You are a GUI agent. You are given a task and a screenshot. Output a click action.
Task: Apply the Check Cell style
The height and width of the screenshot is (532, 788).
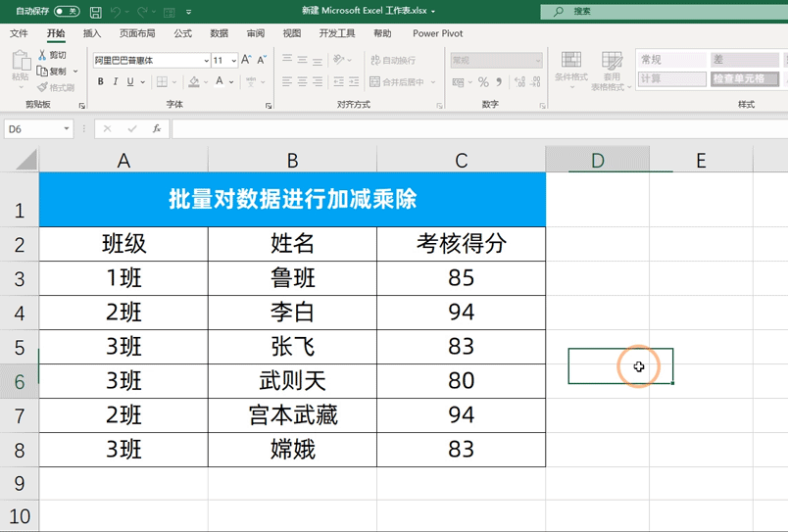[x=745, y=79]
